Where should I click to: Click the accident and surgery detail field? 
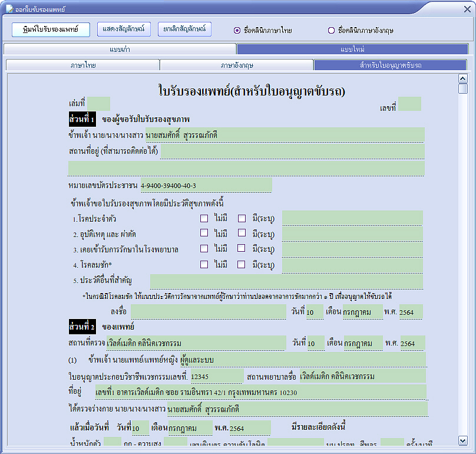(352, 233)
